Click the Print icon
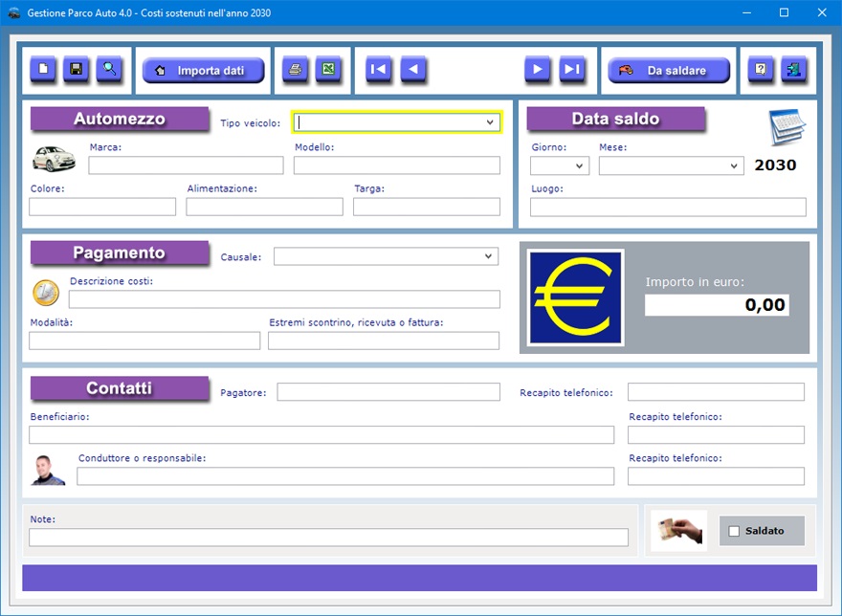 tap(295, 69)
